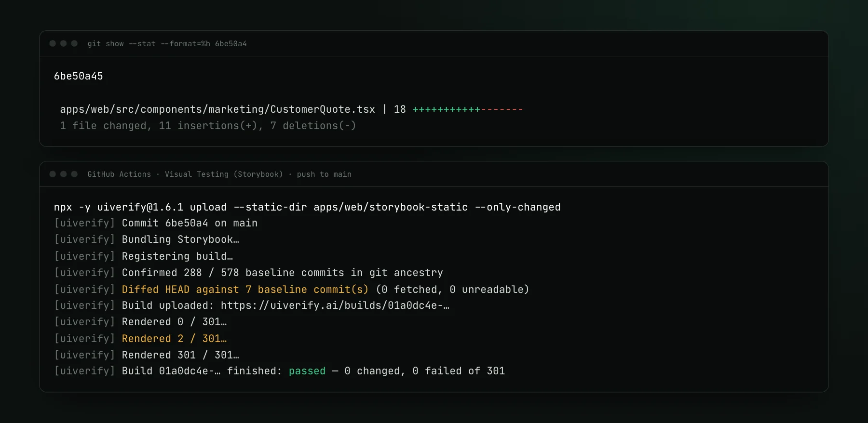Click the highlighted 'Diffed HEAD against 7 baseline commit(s)' text

pos(245,290)
